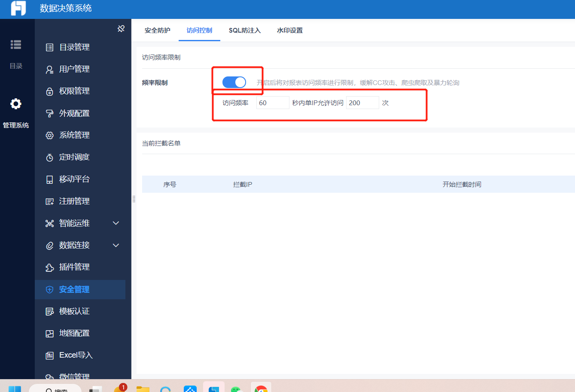This screenshot has height=392, width=575.
Task: Switch to the SQL防注入 tab
Action: point(245,30)
